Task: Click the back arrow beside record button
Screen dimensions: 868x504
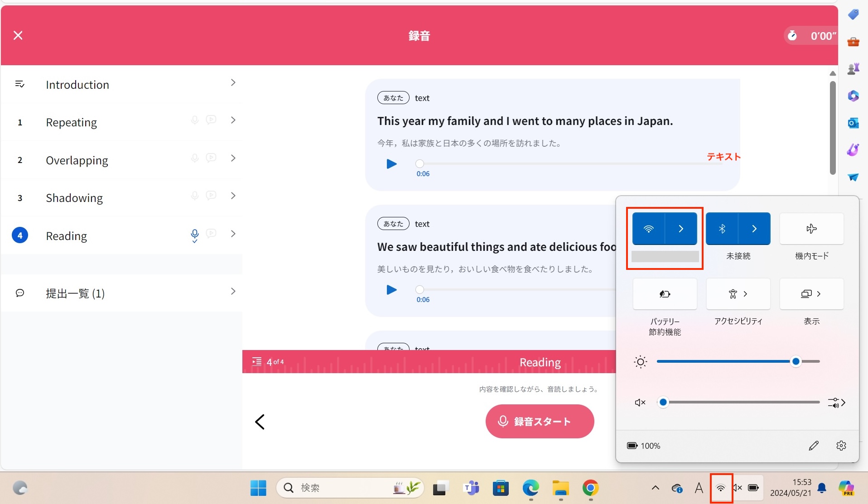Action: [260, 422]
